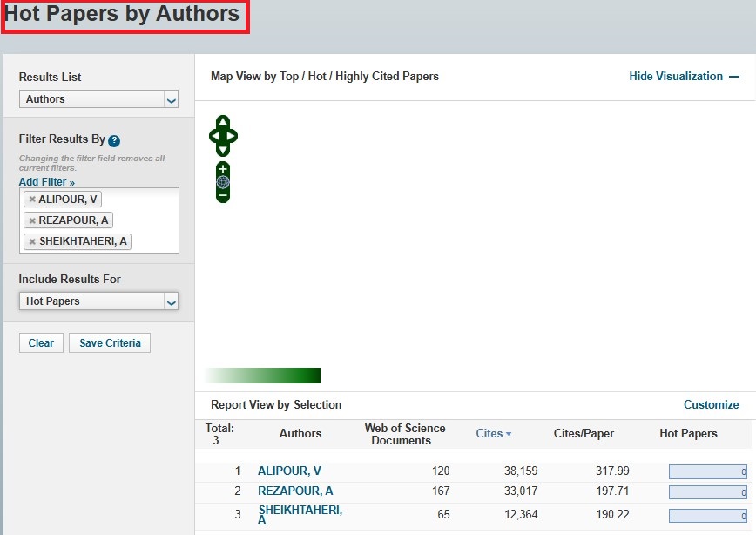Screen dimensions: 756x535
Task: Pan the map up
Action: pos(223,122)
